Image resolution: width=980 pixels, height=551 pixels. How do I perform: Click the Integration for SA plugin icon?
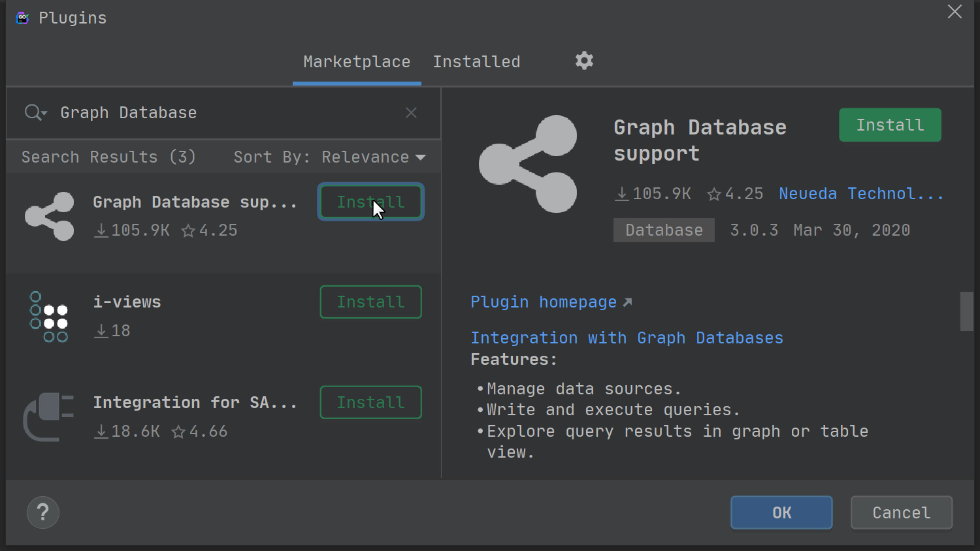tap(50, 417)
